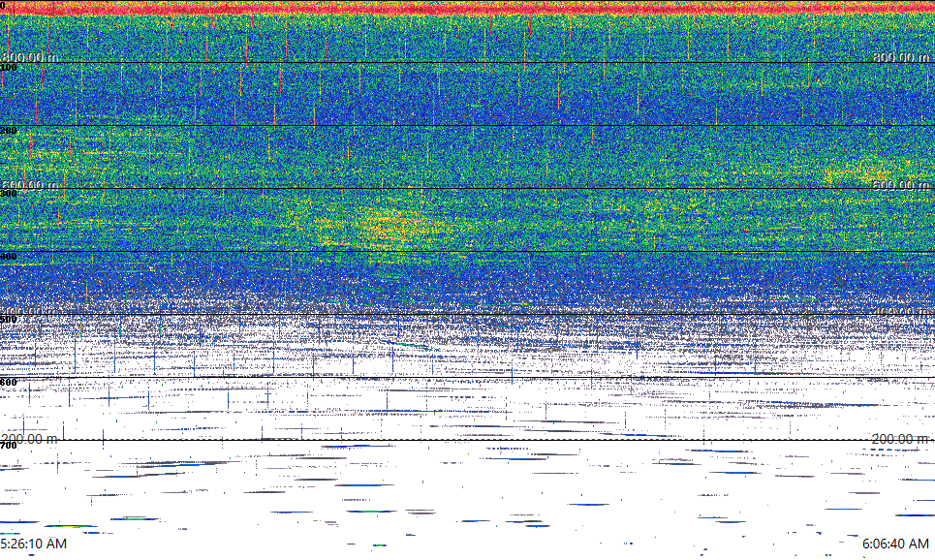Select the 400 grid line label
Screen dimensions: 935x560
pos(9,257)
